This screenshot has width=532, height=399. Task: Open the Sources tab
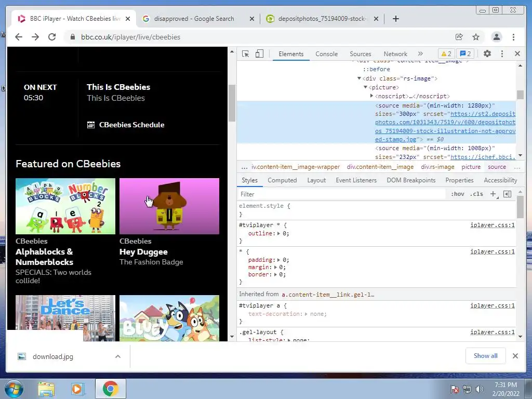click(x=361, y=54)
